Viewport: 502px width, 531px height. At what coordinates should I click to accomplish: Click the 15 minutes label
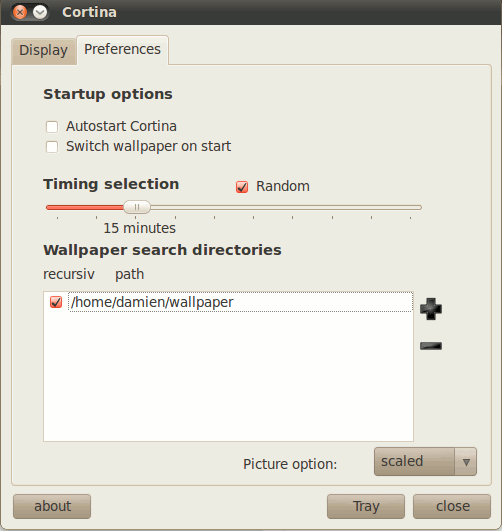pyautogui.click(x=139, y=228)
